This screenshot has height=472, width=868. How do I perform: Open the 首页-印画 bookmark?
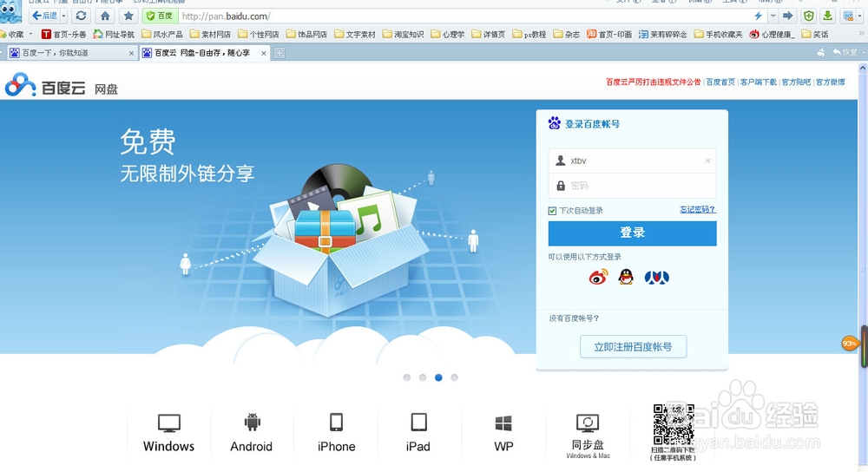tap(609, 35)
